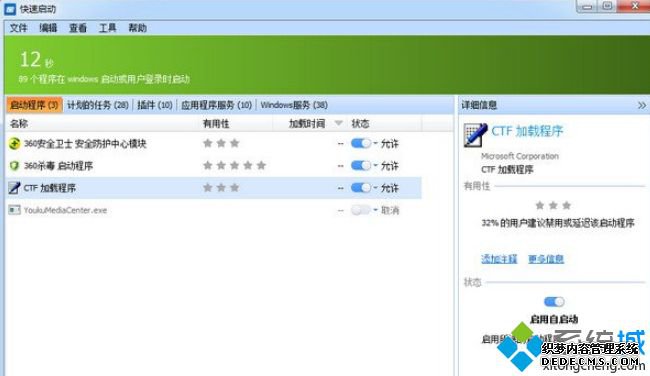The height and width of the screenshot is (376, 650).
Task: Click the 32% 的用户建议 recommendation text
Action: point(558,223)
